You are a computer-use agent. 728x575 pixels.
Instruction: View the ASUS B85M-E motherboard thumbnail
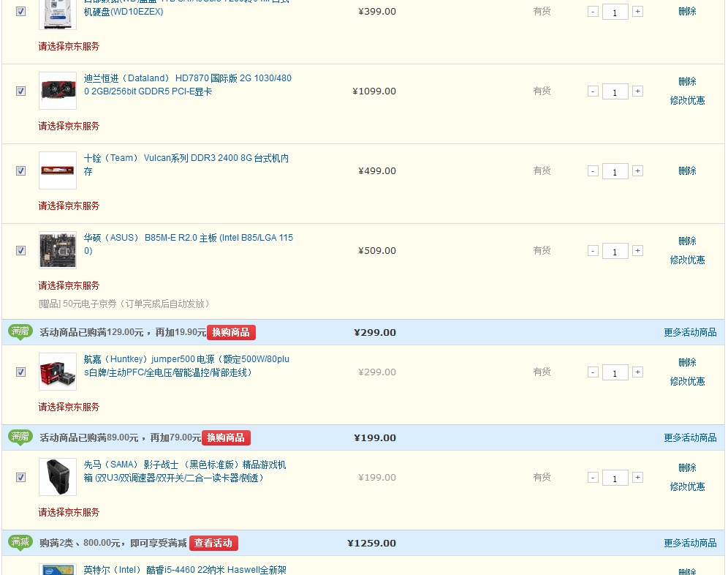[x=58, y=250]
